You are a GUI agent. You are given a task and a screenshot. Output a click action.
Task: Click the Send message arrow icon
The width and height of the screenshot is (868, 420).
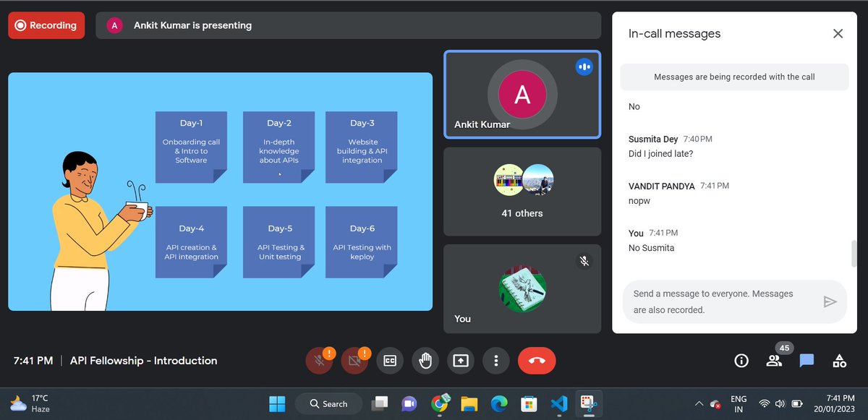830,301
